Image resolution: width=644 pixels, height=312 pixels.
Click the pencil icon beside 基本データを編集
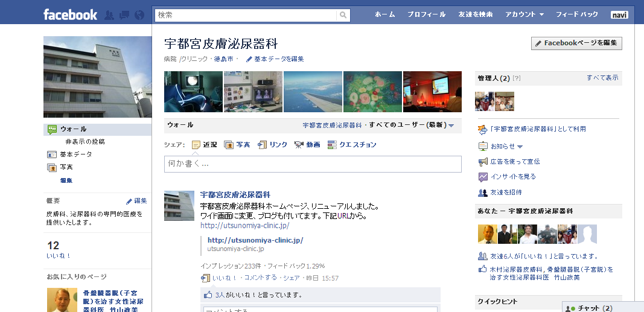pos(249,59)
